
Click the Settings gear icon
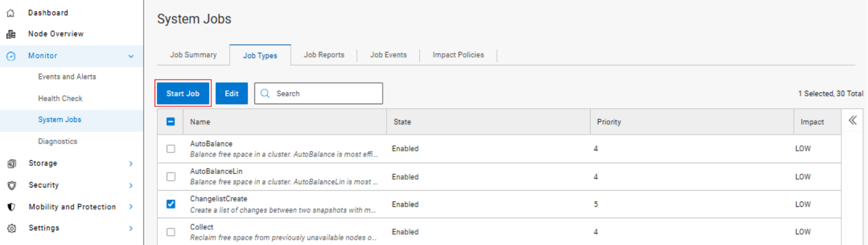point(11,228)
